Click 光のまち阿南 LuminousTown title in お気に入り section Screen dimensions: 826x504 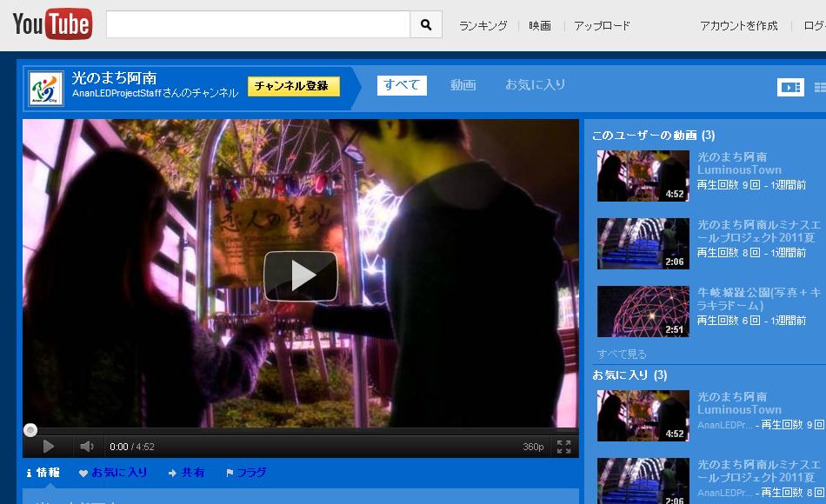coord(740,403)
